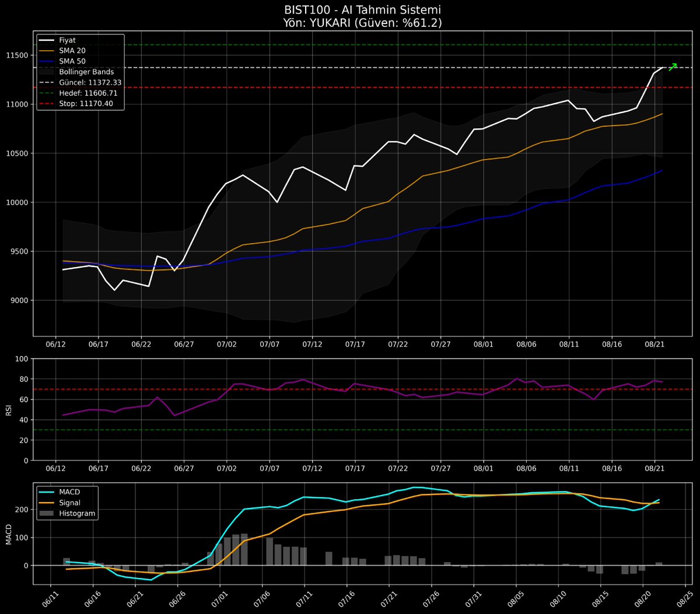Click the 07/21 date on MACD axis
Screen dimensions: 700x614
(x=388, y=598)
